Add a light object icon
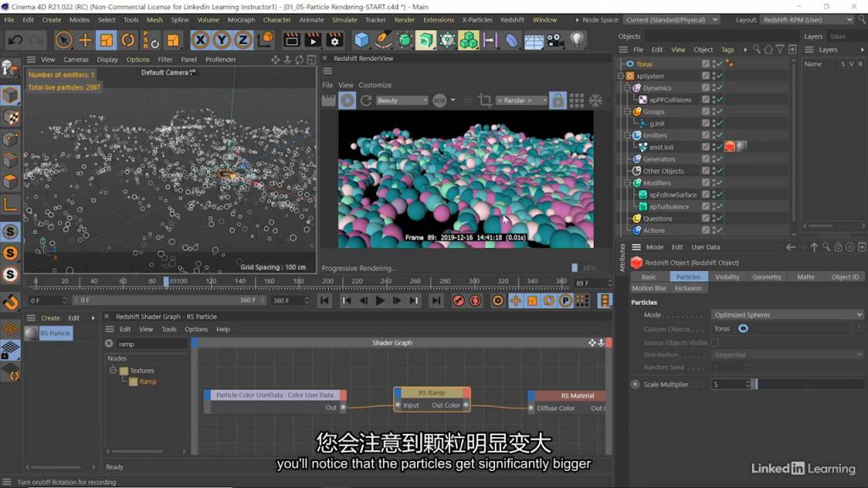The height and width of the screenshot is (488, 868). point(576,40)
